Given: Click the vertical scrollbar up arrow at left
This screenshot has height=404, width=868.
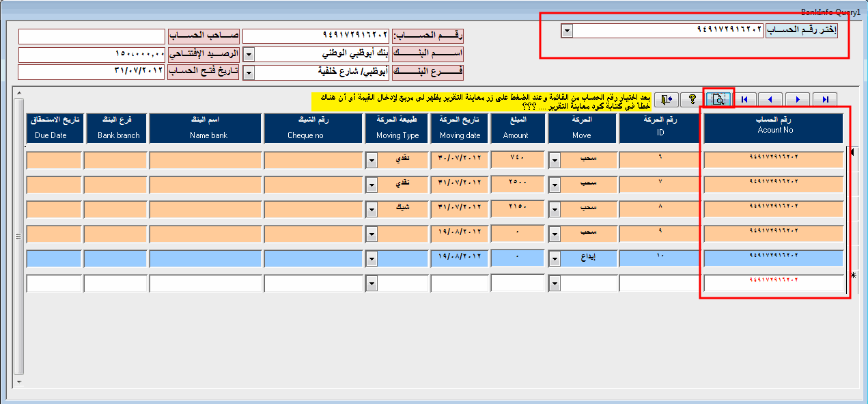Looking at the screenshot, I should click(x=19, y=94).
